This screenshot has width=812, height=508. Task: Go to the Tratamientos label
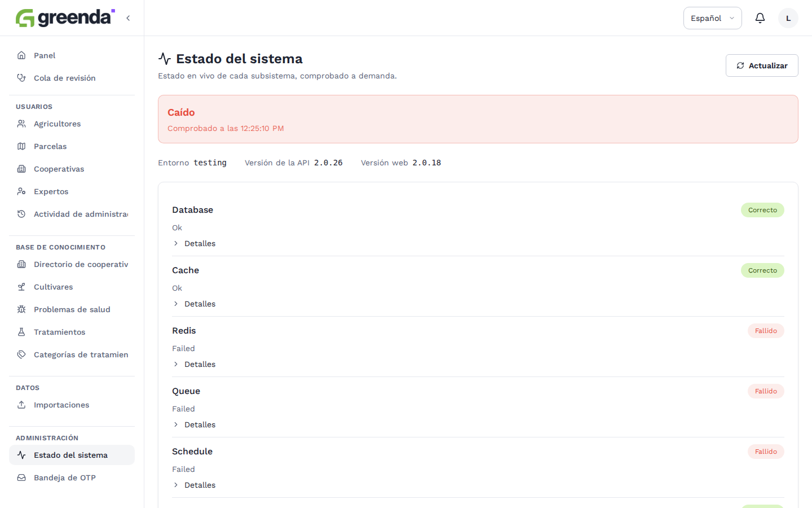click(60, 332)
